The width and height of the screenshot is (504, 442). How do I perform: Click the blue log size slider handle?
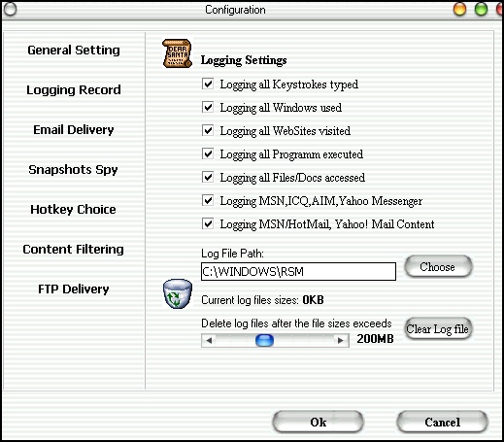(x=264, y=340)
